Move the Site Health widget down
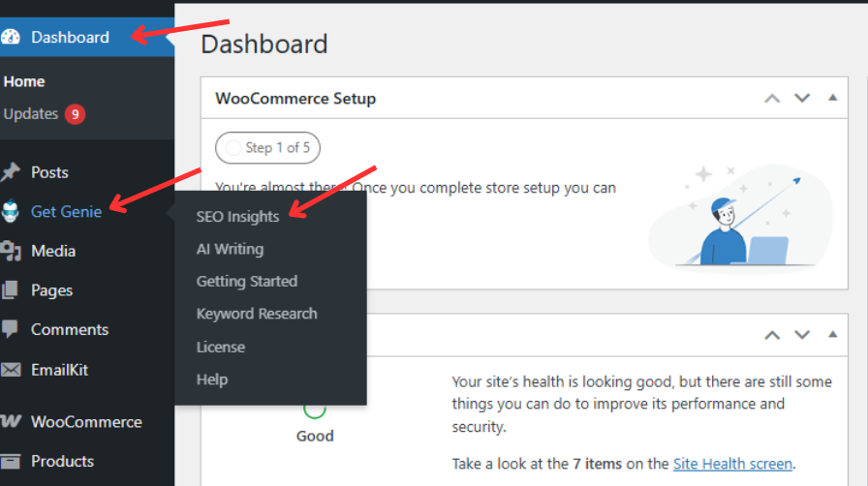Viewport: 868px width, 486px height. click(x=802, y=335)
